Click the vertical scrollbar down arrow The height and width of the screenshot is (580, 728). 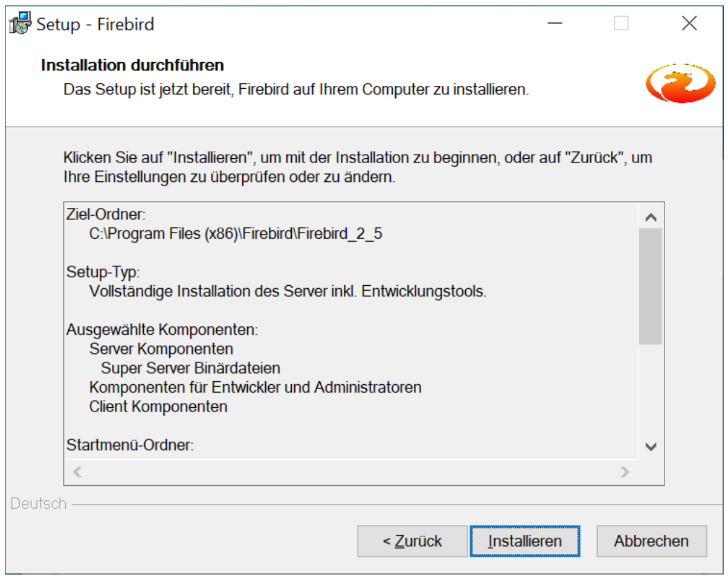click(x=651, y=447)
